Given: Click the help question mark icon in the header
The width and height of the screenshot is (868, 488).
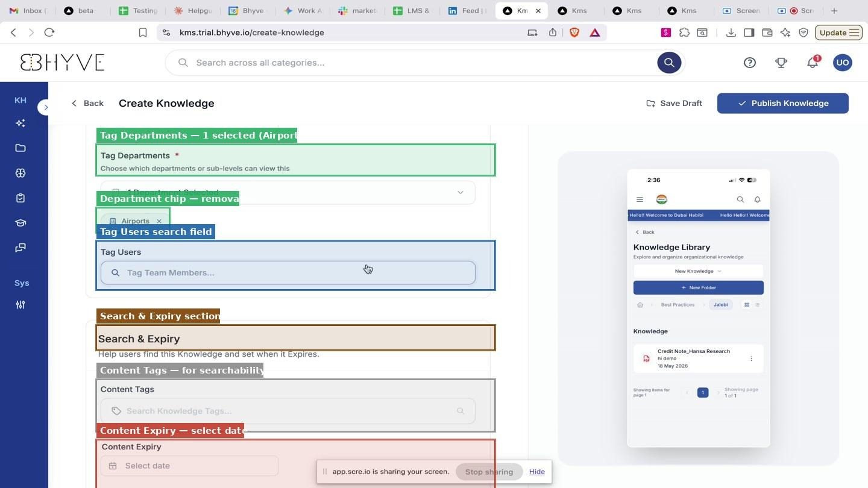Looking at the screenshot, I should (x=750, y=63).
